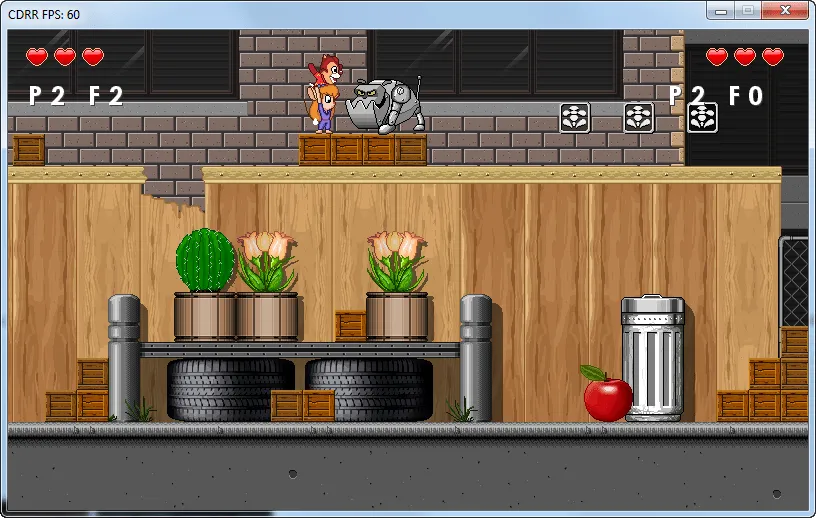Click the left player's P 2 counter

point(47,96)
